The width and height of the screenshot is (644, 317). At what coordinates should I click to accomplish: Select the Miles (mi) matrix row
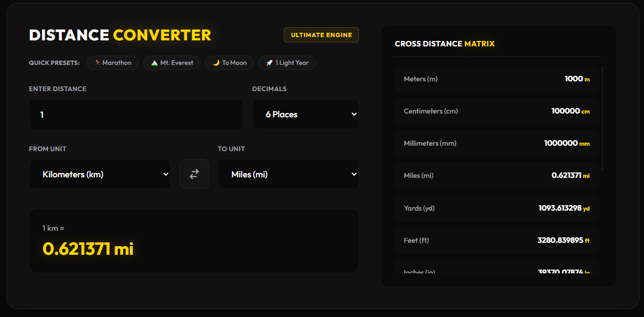pyautogui.click(x=497, y=175)
